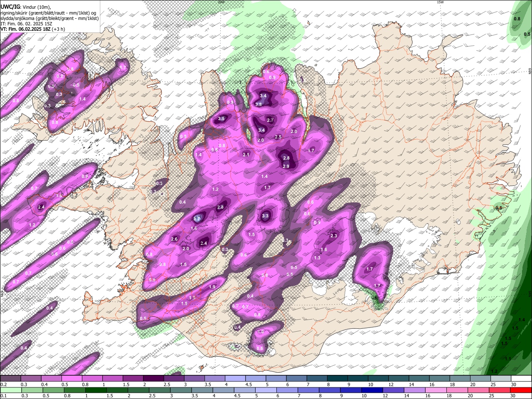
Task: Click the 2.7 precipitation value on the map
Action: 270,121
